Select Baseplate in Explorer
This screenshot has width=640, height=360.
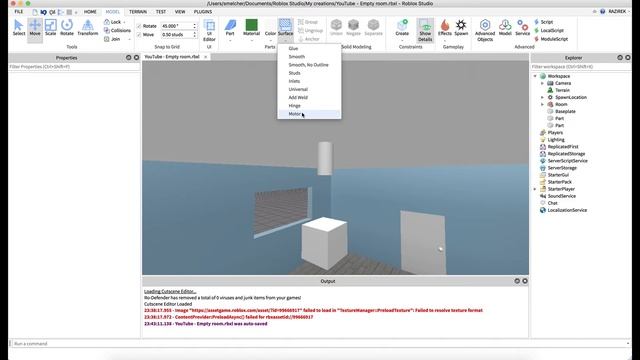pos(565,111)
